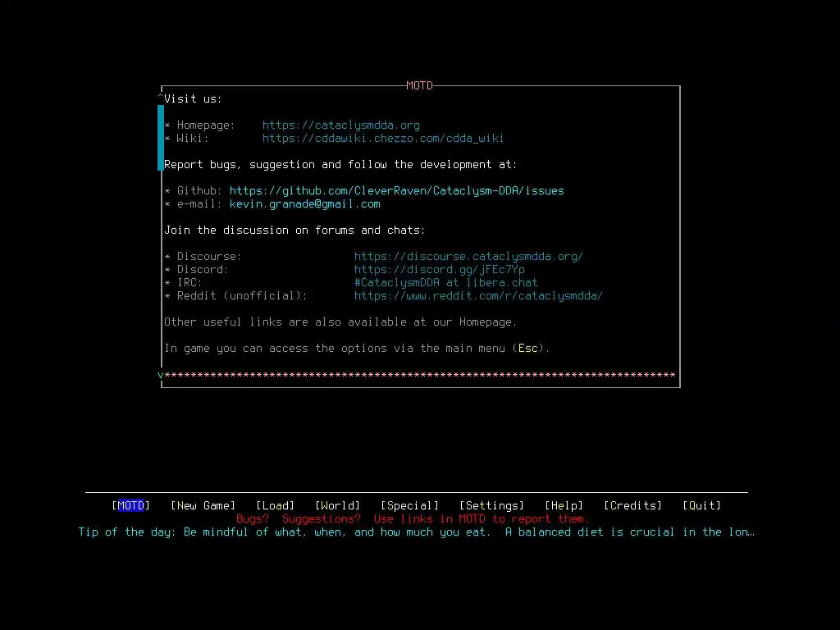Click the yellow Esc key hint
The height and width of the screenshot is (630, 840).
click(x=527, y=348)
